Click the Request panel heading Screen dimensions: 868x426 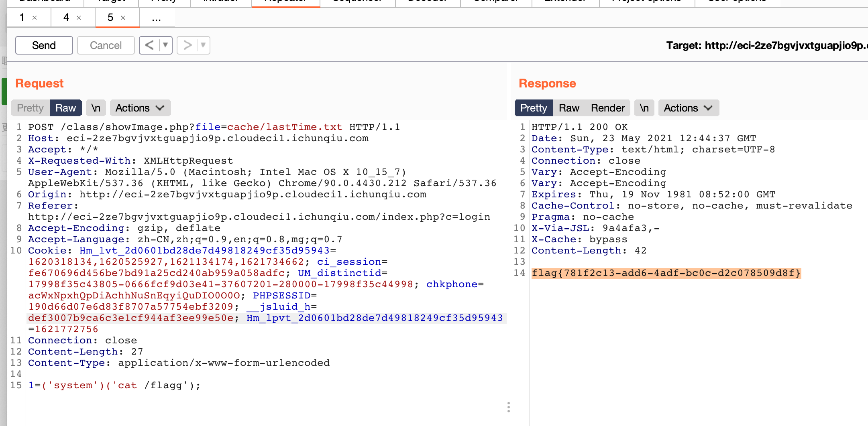[x=39, y=83]
